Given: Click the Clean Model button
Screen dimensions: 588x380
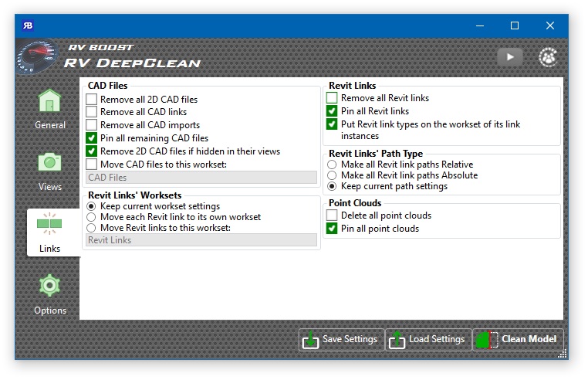Looking at the screenshot, I should (518, 340).
